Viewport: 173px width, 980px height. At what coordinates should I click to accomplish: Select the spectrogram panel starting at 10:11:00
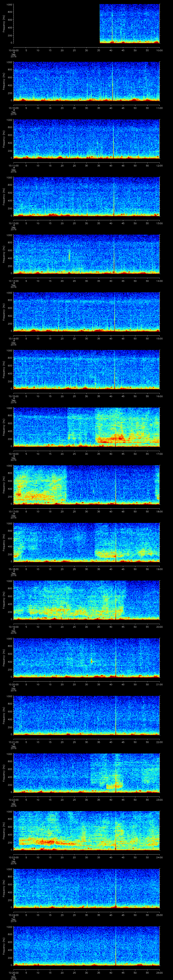[x=87, y=139]
